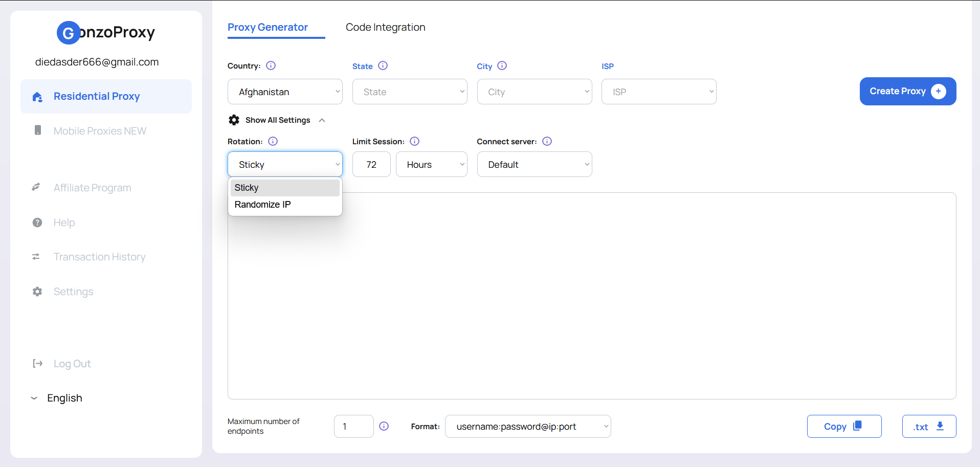Click the Copy button

click(843, 427)
